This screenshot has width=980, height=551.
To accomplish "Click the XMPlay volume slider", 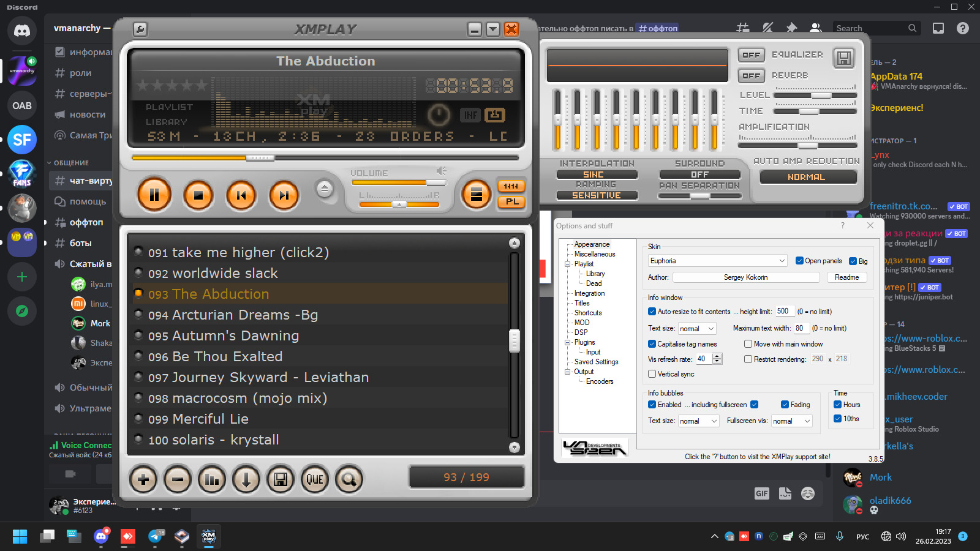I will tap(398, 182).
